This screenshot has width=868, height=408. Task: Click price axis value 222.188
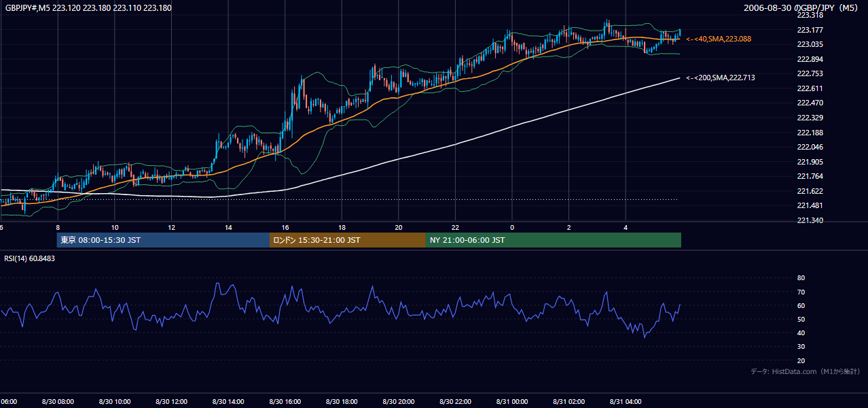click(x=810, y=133)
